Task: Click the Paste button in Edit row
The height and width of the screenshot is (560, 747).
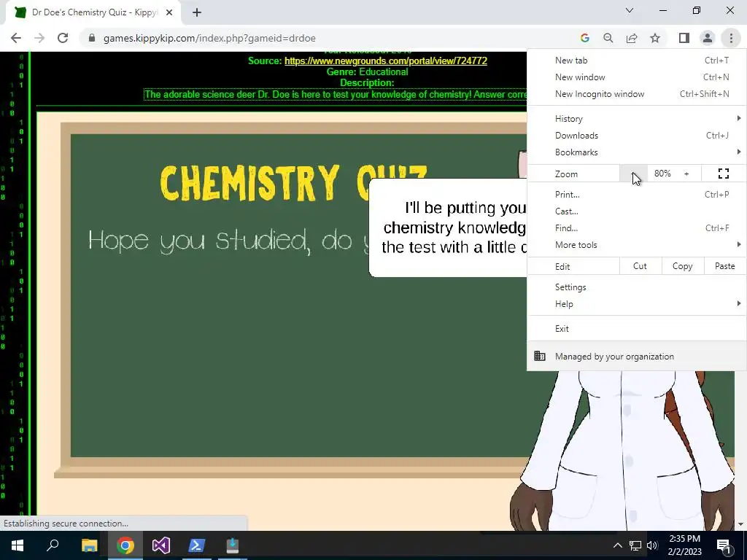Action: click(725, 266)
